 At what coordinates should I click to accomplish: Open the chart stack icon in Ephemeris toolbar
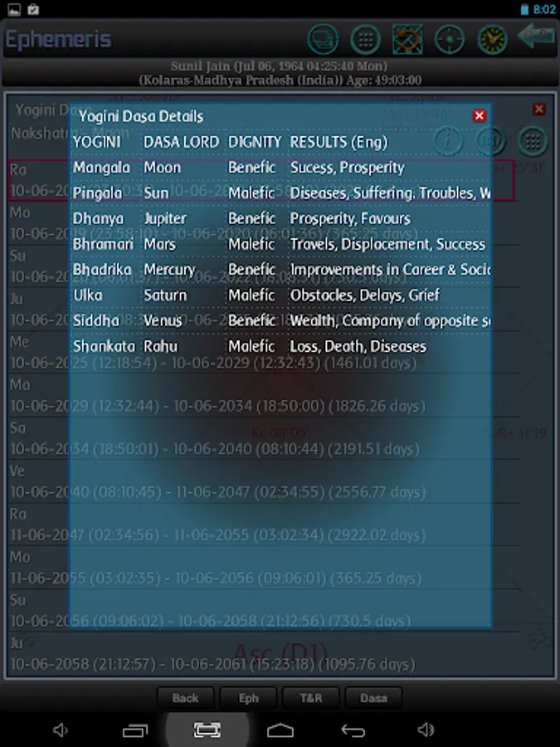pos(323,39)
